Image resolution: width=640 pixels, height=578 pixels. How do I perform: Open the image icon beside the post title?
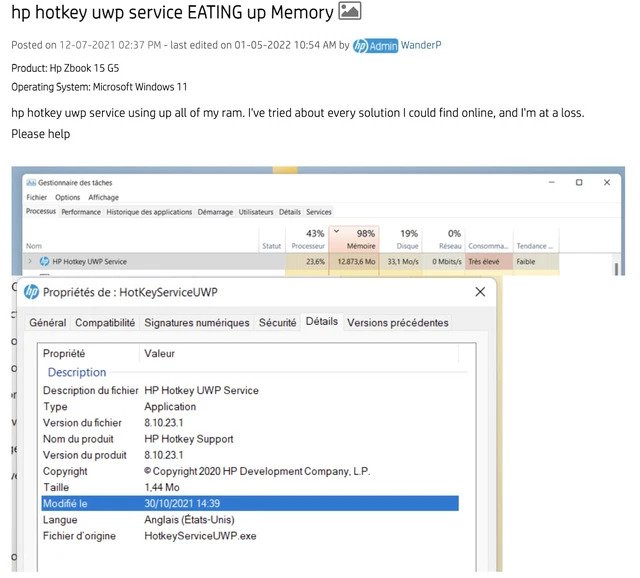click(x=349, y=11)
